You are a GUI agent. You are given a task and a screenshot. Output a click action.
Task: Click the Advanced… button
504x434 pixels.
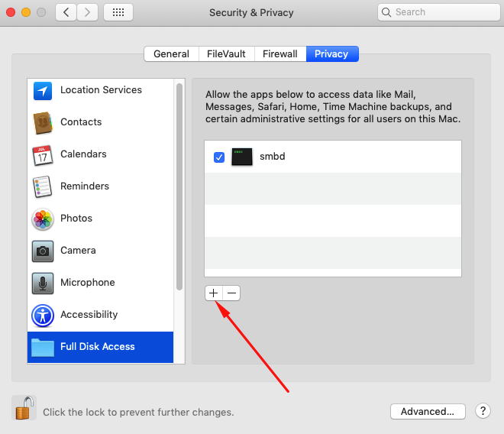coord(428,412)
